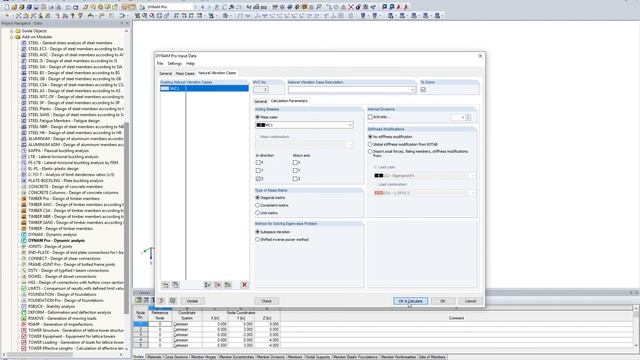Click ALUMINUM ADM module icon in navigator
Image resolution: width=640 pixels, height=360 pixels.
tap(24, 144)
